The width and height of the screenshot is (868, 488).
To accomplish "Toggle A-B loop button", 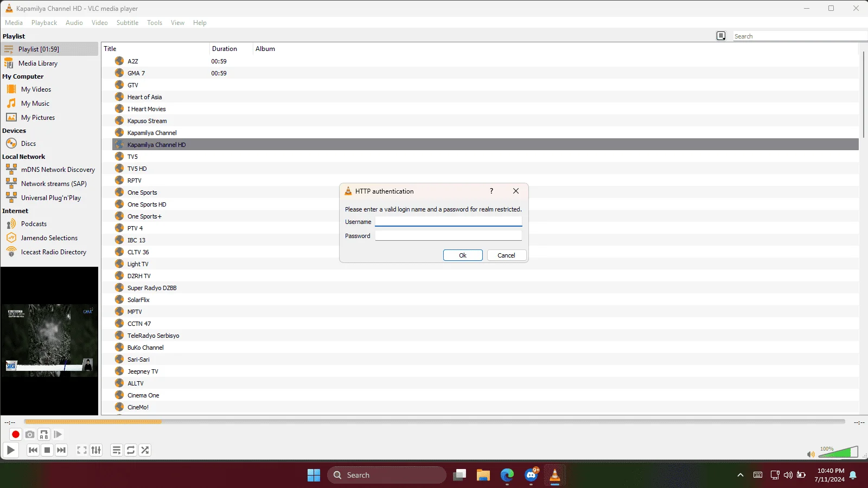I will point(44,434).
